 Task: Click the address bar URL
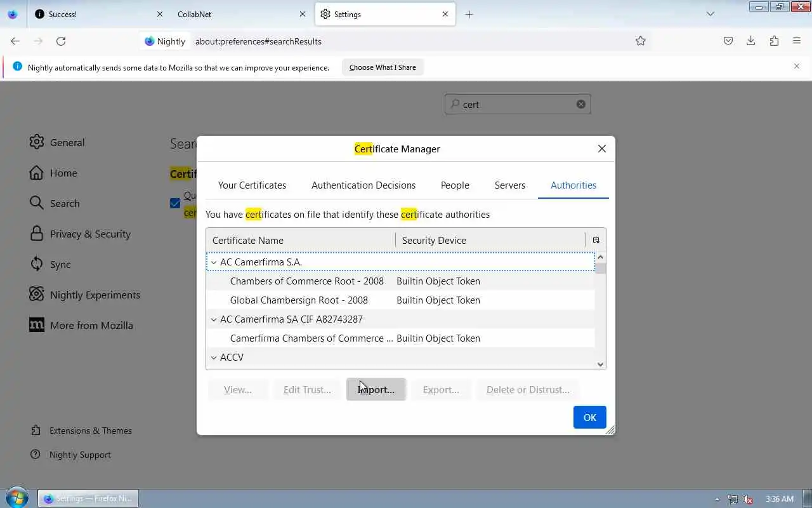click(258, 41)
